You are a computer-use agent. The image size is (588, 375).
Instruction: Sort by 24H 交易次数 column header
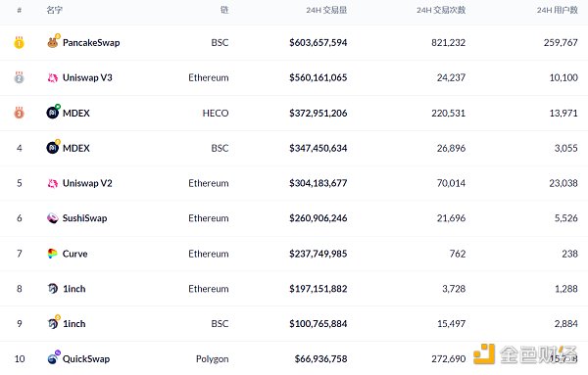pos(441,10)
